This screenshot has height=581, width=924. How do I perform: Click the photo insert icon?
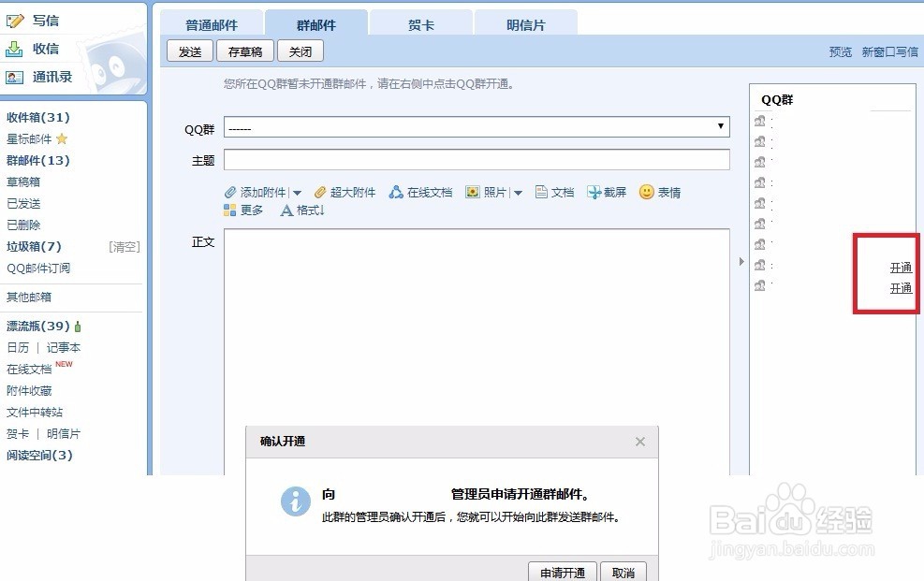(x=473, y=192)
